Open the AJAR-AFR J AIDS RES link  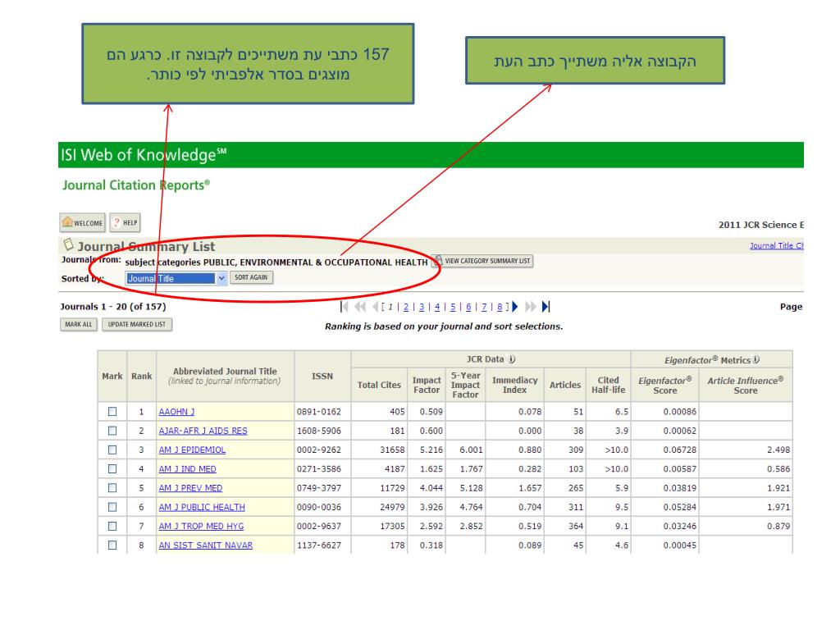[x=203, y=431]
